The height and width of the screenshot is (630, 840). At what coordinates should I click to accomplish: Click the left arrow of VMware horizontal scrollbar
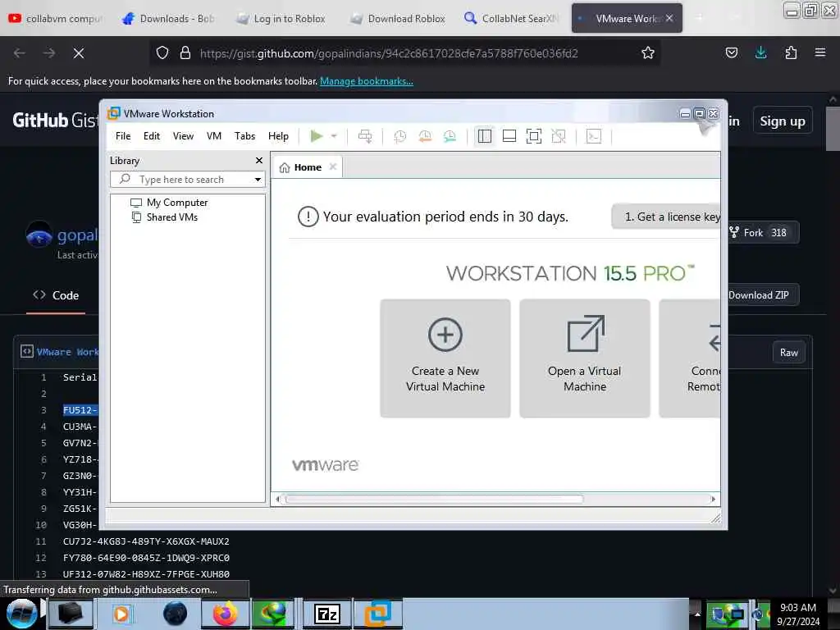click(x=277, y=499)
